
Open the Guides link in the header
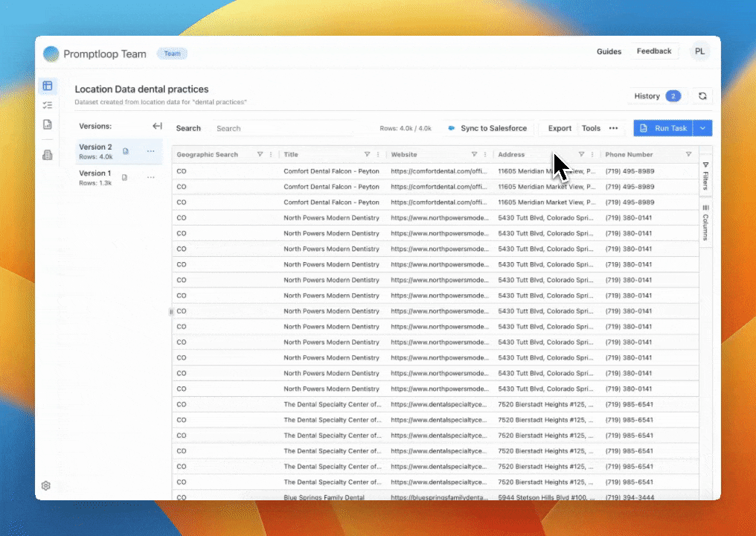tap(609, 51)
